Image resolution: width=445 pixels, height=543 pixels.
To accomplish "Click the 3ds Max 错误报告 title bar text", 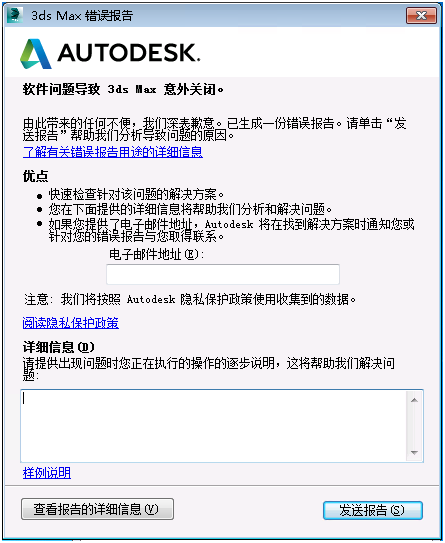I will [x=82, y=16].
